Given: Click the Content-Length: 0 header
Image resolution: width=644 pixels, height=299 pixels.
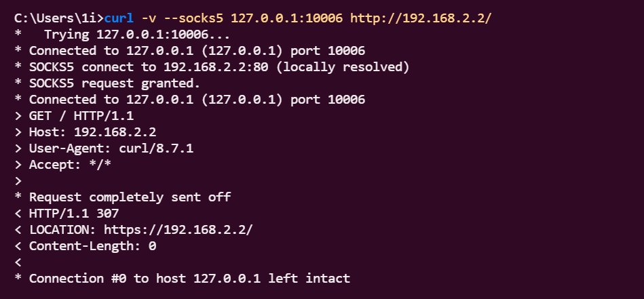Looking at the screenshot, I should point(92,246).
